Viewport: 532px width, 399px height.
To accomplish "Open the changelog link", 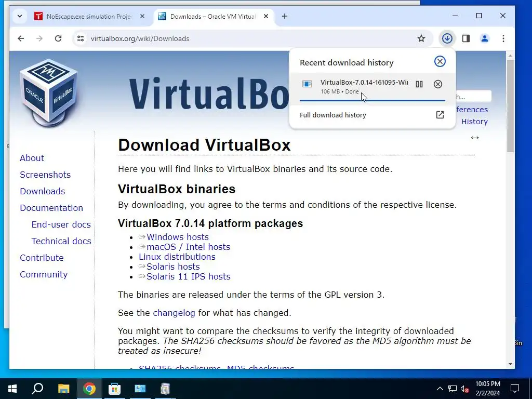I will point(174,313).
